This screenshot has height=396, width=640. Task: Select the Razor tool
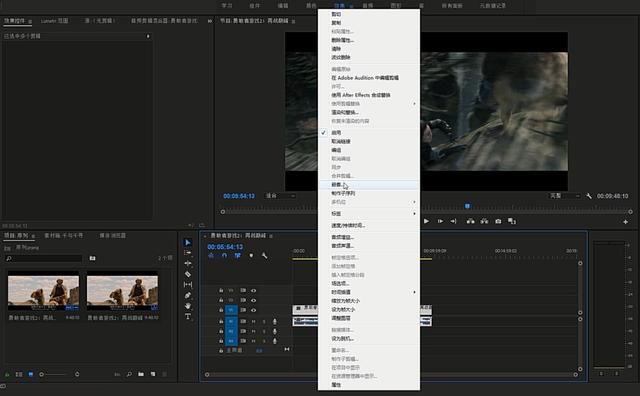(188, 274)
